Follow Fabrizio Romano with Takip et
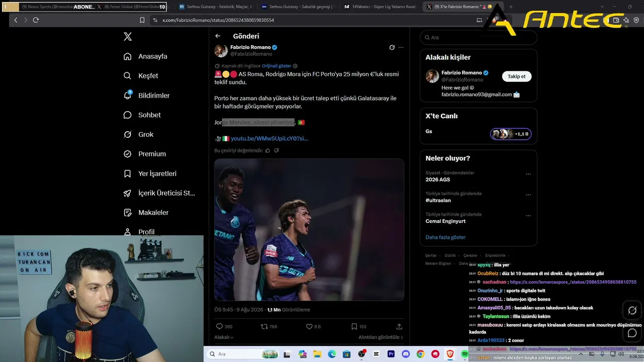The image size is (644, 362). point(517,76)
